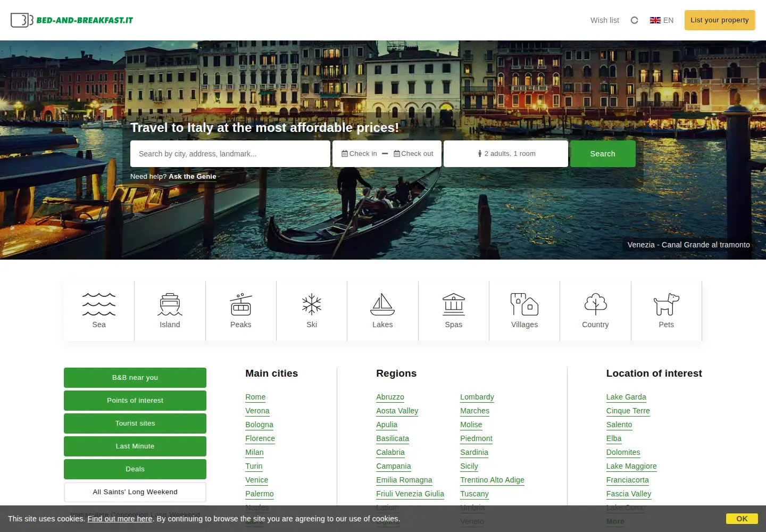This screenshot has height=532, width=766.
Task: Open the Check in date picker
Action: point(360,154)
